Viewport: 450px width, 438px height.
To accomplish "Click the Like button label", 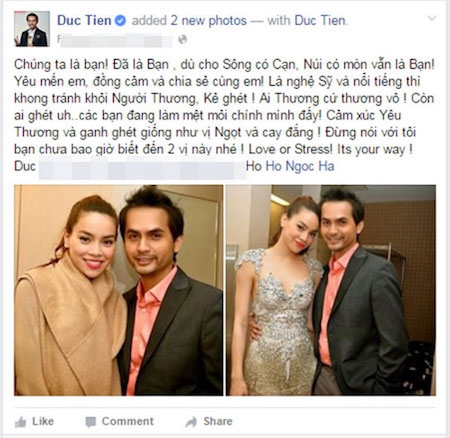I will 43,421.
